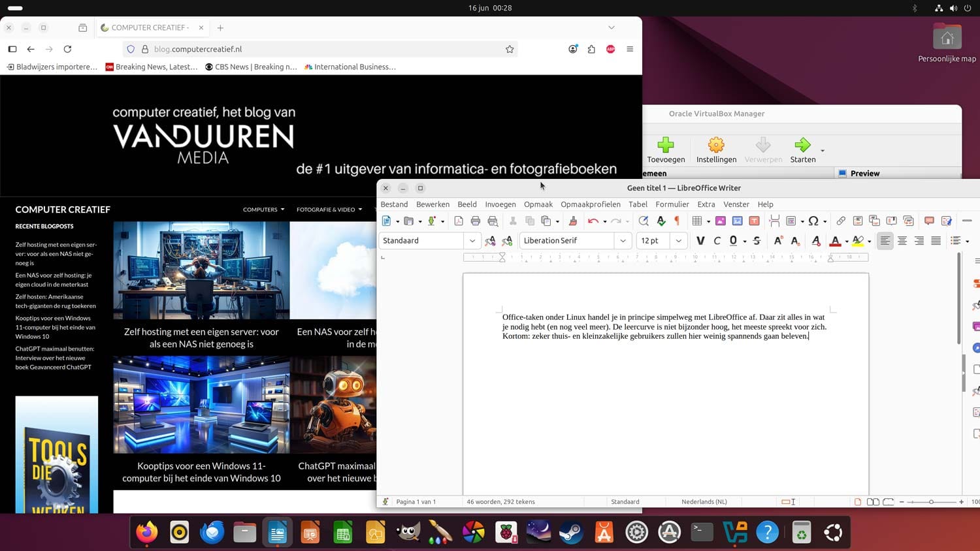Expand the Liberation Serif font name dropdown
Image resolution: width=980 pixels, height=551 pixels.
tap(623, 241)
